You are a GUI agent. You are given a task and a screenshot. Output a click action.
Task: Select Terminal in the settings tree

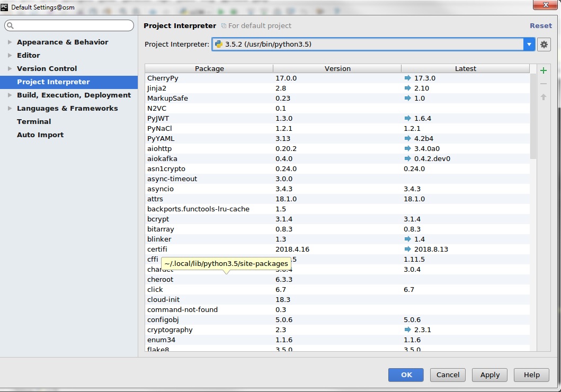[x=34, y=122]
